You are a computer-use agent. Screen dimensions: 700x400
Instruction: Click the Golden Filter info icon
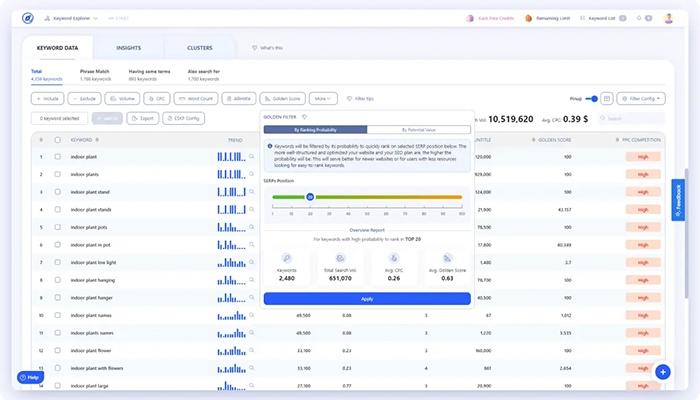pyautogui.click(x=304, y=117)
